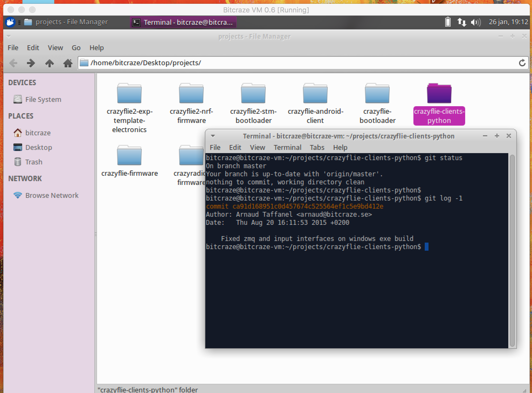
Task: Click the forward navigation arrow
Action: [x=31, y=63]
